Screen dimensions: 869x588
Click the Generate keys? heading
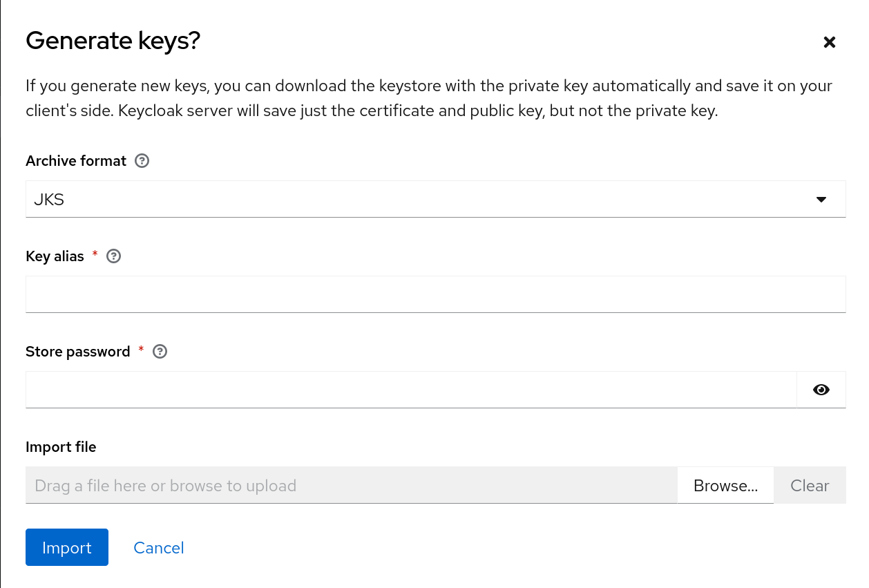coord(113,41)
